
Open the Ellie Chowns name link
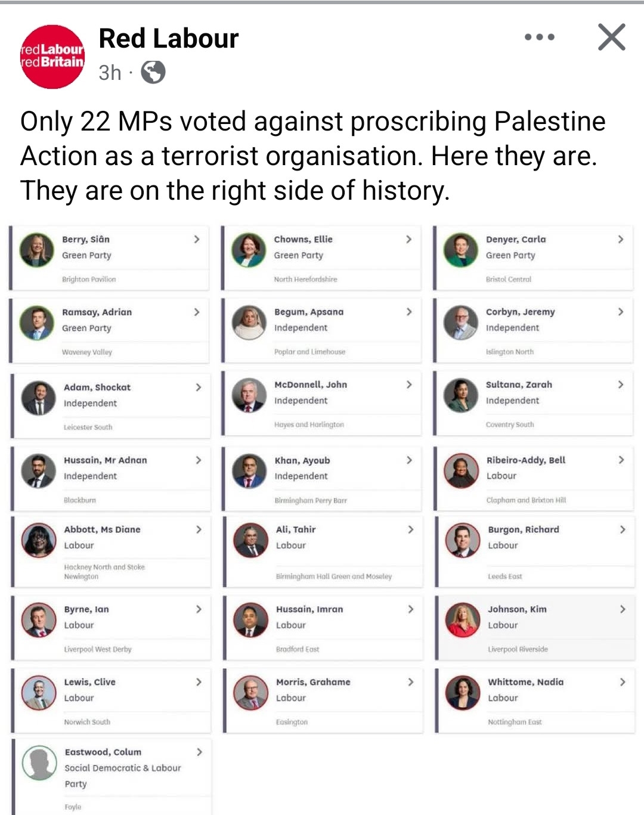tap(303, 239)
